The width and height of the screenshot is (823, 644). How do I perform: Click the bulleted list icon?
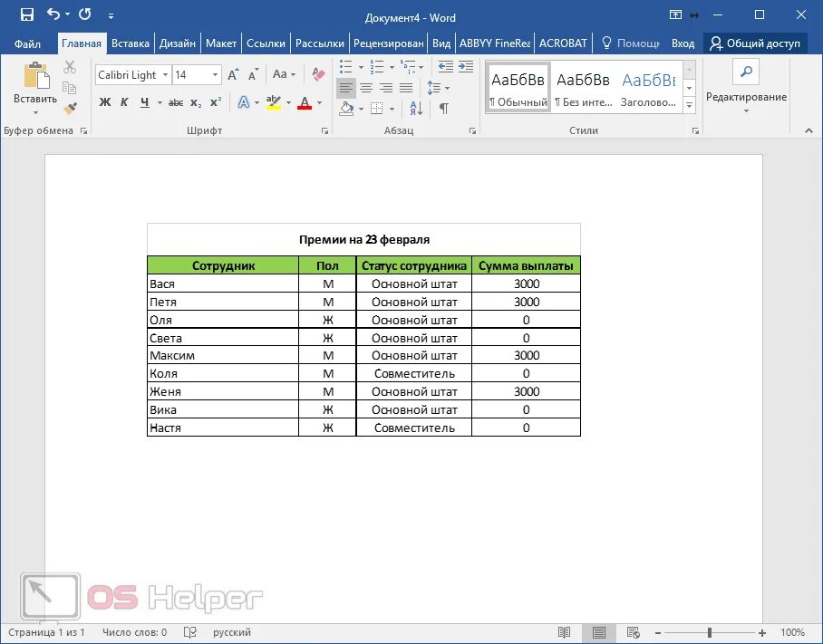coord(346,67)
